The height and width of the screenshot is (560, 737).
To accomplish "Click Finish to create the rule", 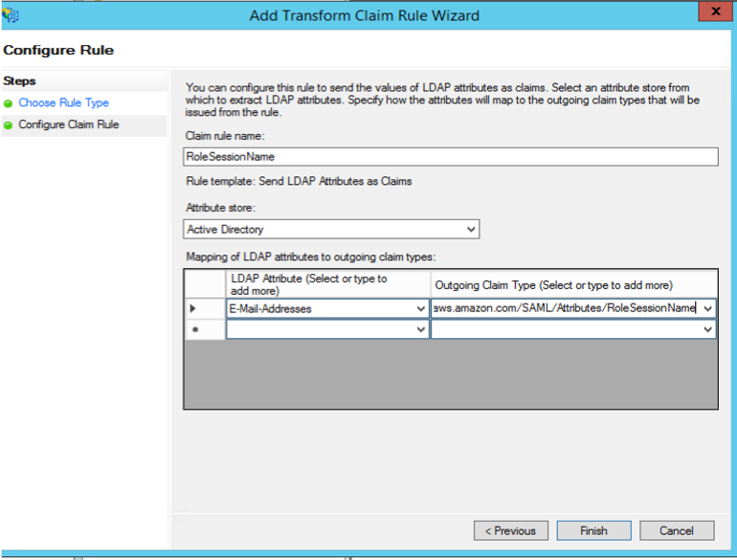I will 593,531.
